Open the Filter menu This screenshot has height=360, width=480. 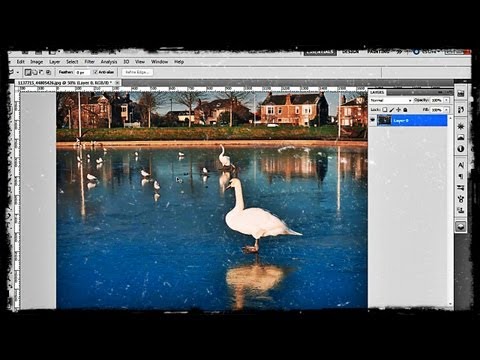[x=89, y=62]
